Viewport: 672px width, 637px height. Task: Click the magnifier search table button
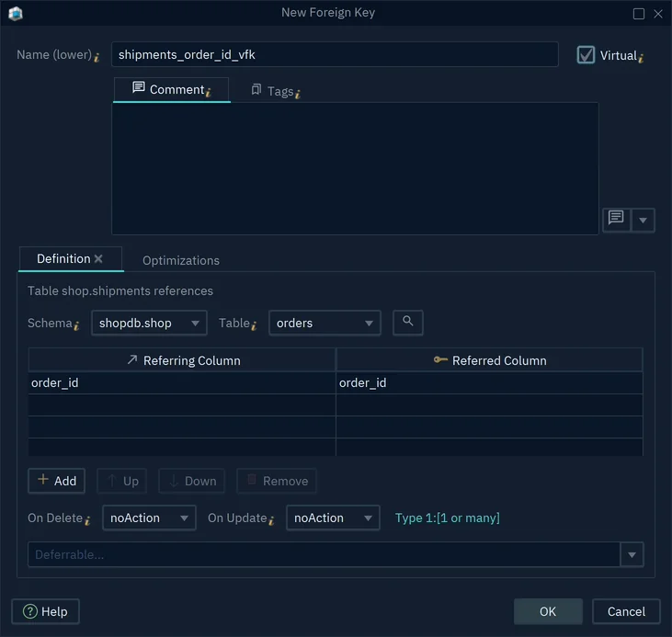point(407,323)
